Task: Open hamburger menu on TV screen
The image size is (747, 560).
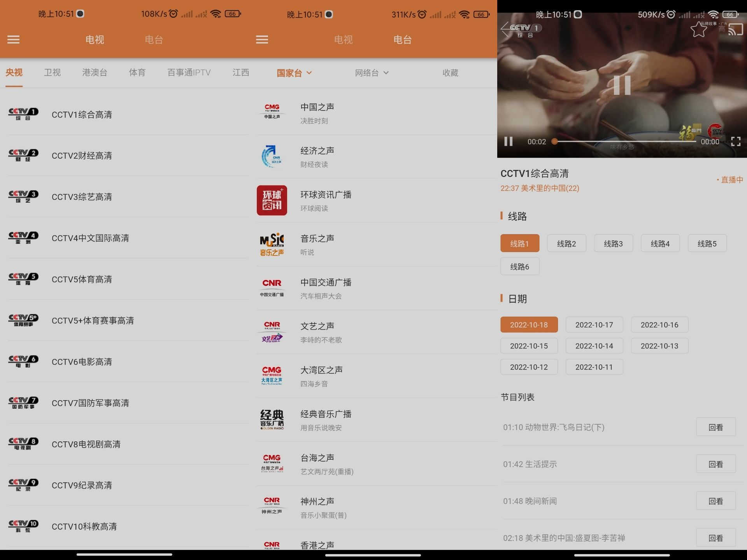Action: tap(13, 40)
